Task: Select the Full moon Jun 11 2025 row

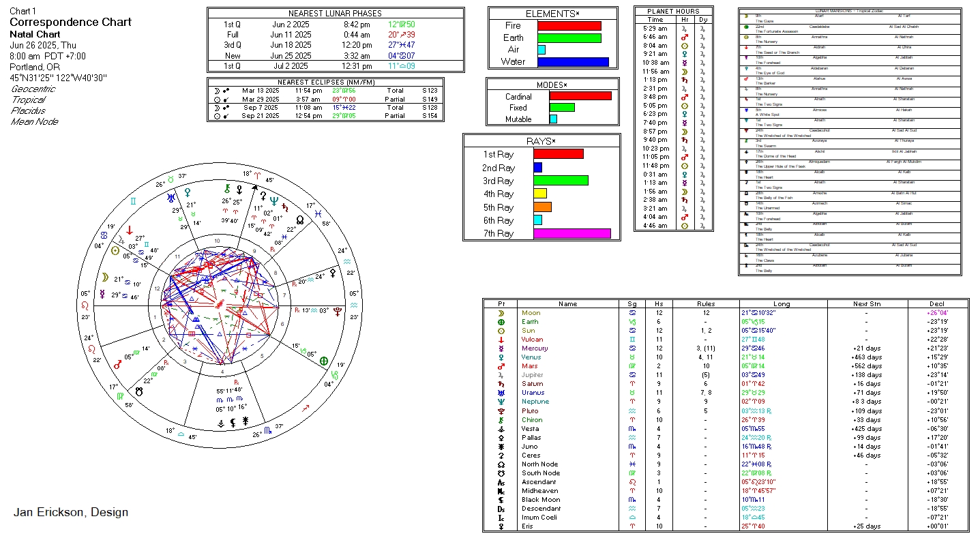Action: (x=336, y=35)
